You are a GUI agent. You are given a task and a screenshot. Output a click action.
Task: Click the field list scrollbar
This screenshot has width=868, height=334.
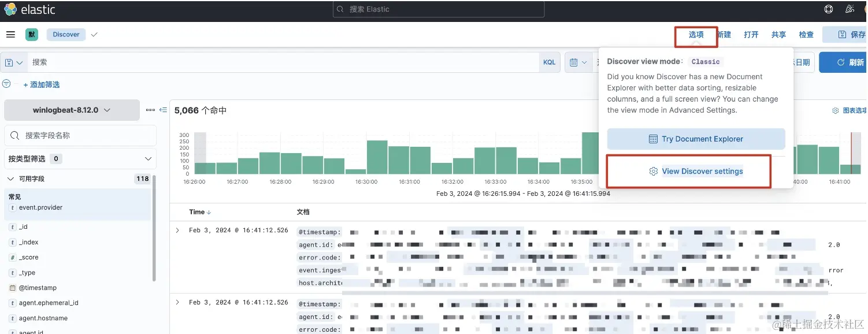154,228
